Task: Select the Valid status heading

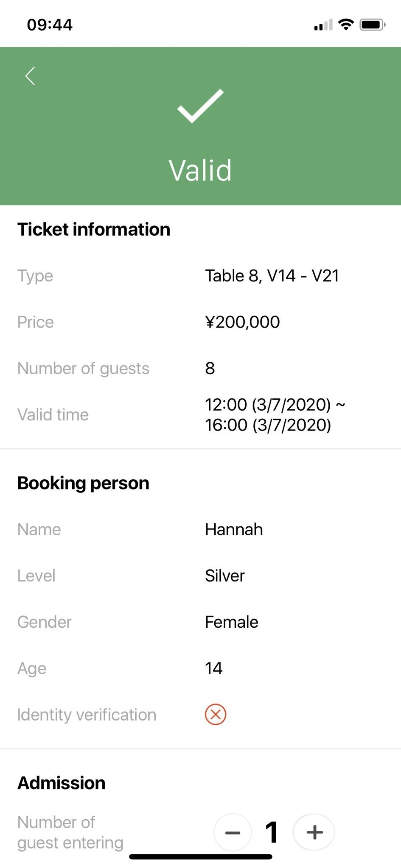Action: coord(200,170)
